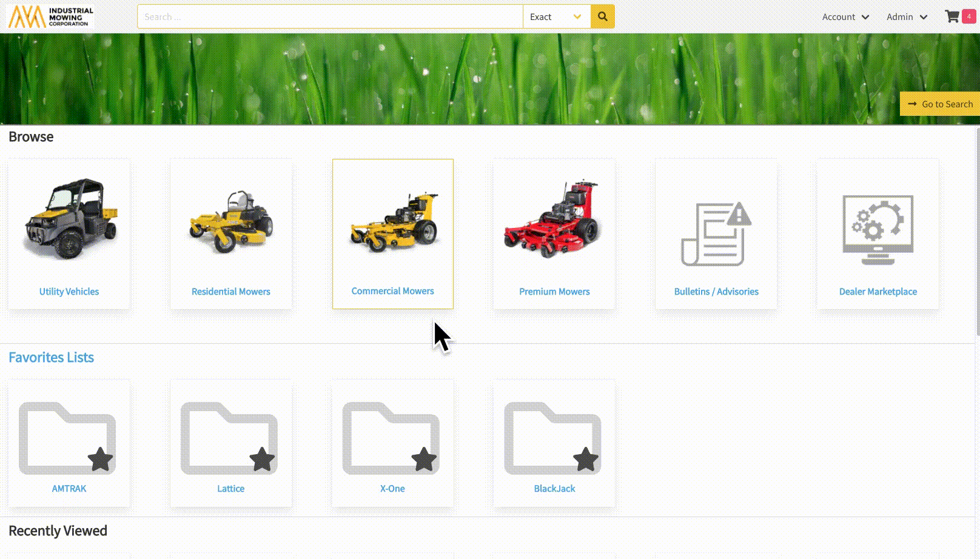Open the Favorites Lists heading link
Image resolution: width=980 pixels, height=559 pixels.
click(51, 358)
